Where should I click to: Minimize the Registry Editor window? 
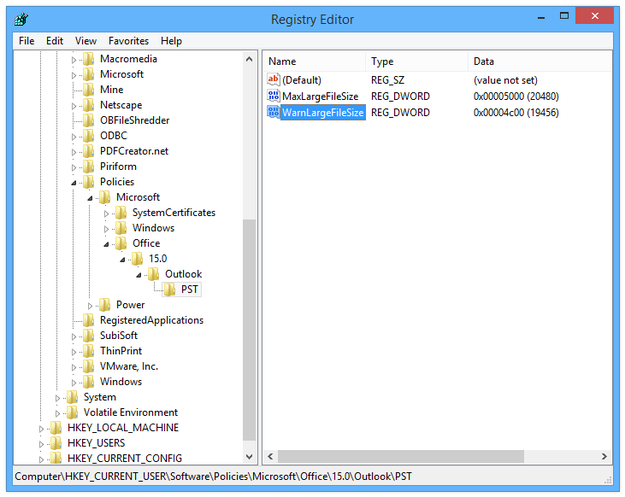tap(541, 17)
